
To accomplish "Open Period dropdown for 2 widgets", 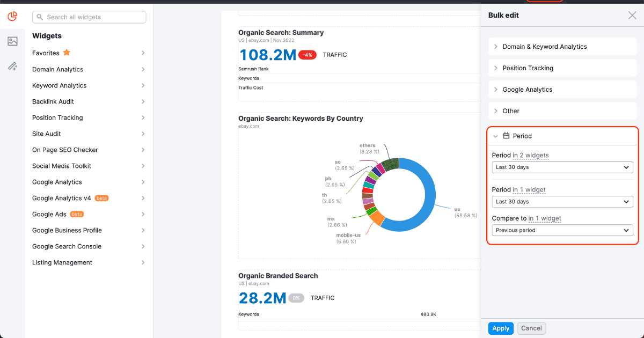I will 562,167.
